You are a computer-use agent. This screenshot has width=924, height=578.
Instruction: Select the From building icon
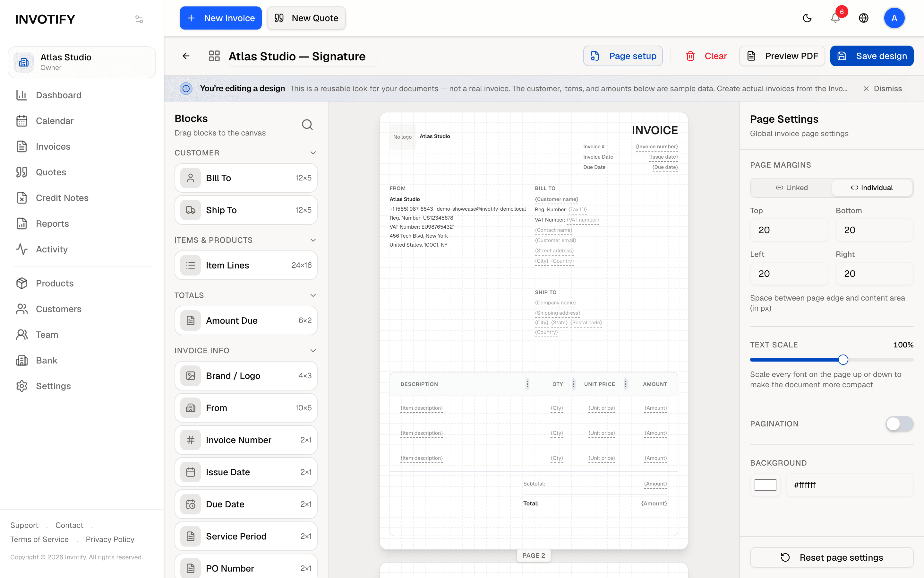[x=191, y=408]
